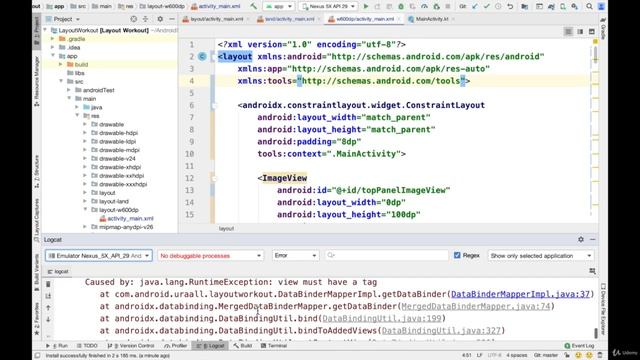This screenshot has width=640, height=360.
Task: Start debugging with the green bug icon
Action: coord(401,7)
